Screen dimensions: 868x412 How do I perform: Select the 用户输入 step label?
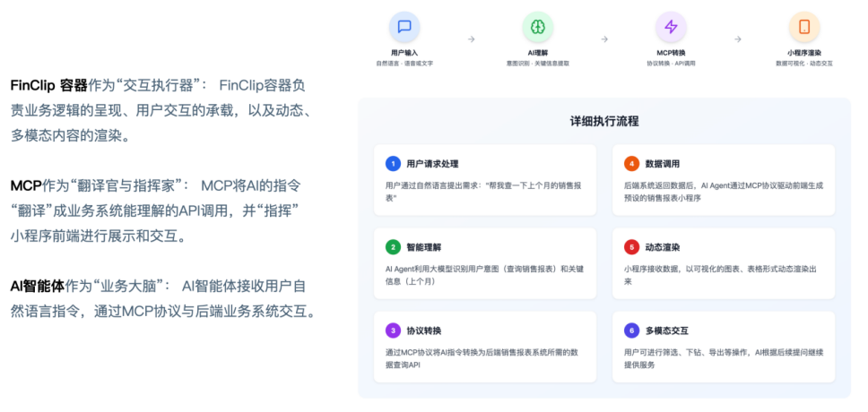[404, 53]
